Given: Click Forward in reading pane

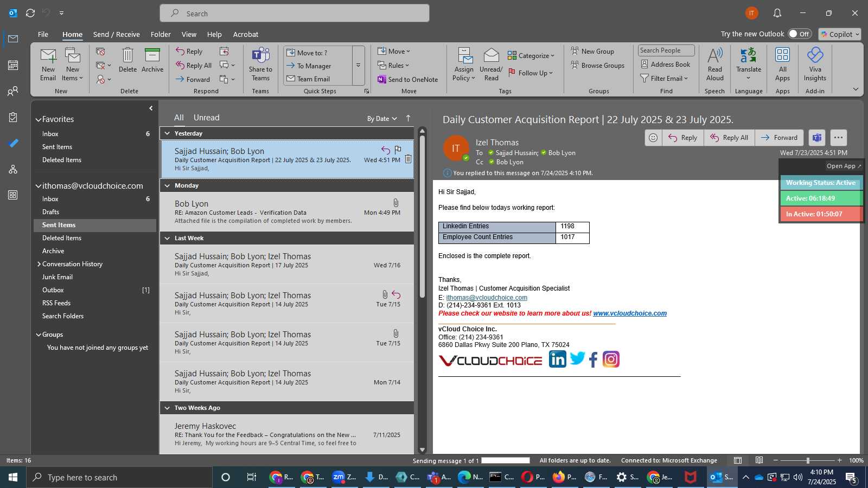Looking at the screenshot, I should [x=779, y=138].
